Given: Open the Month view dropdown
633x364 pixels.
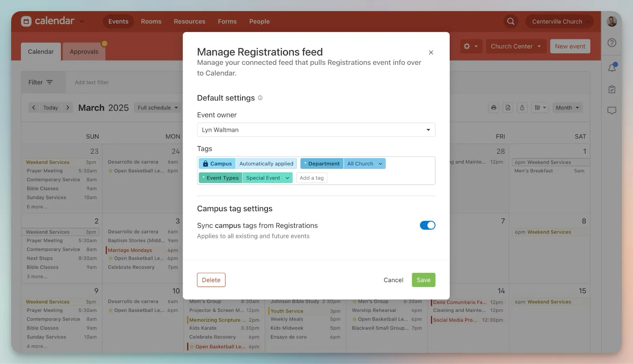Looking at the screenshot, I should (567, 108).
